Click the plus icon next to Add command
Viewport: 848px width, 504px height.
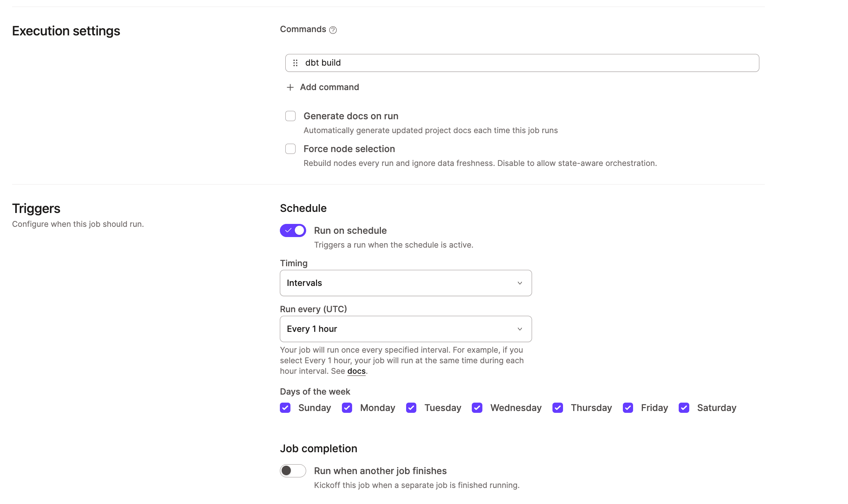[290, 88]
